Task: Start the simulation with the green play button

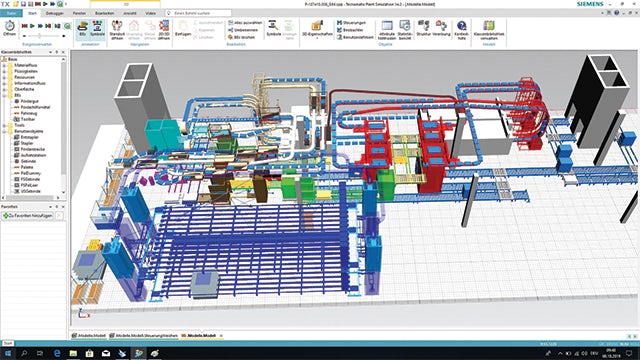Action: [x=32, y=26]
